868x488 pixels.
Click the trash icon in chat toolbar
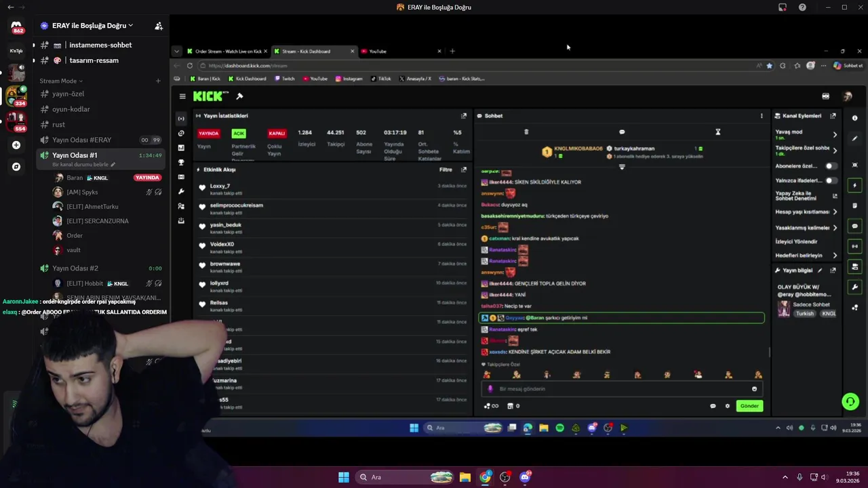[x=526, y=132]
